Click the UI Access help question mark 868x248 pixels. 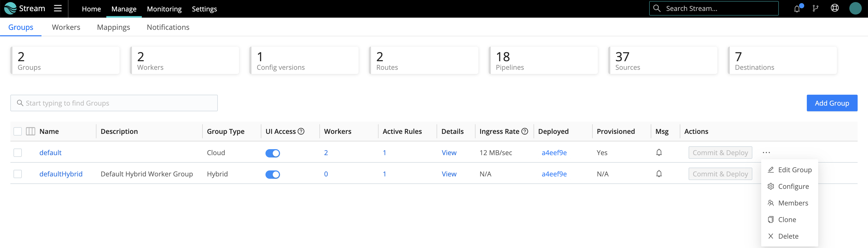click(301, 131)
